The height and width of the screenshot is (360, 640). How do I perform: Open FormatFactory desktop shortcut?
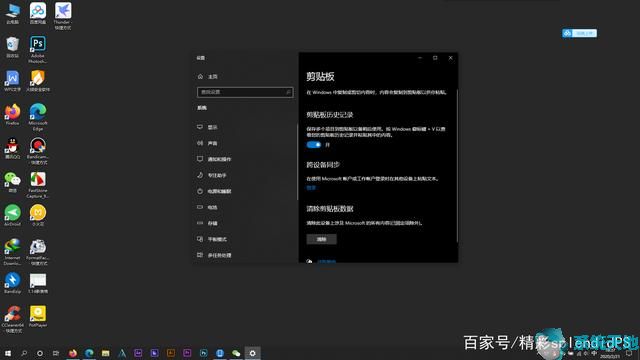[x=38, y=252]
